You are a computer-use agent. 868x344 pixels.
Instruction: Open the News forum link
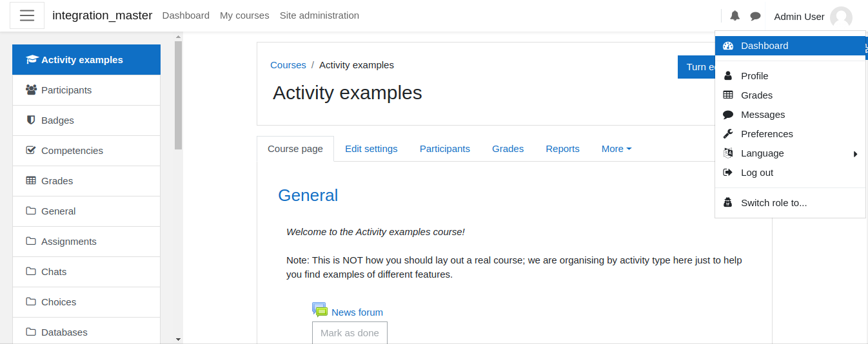[x=357, y=312]
